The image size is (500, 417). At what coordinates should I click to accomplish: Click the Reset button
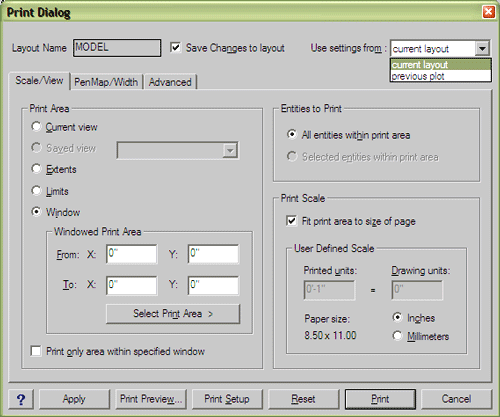(303, 399)
